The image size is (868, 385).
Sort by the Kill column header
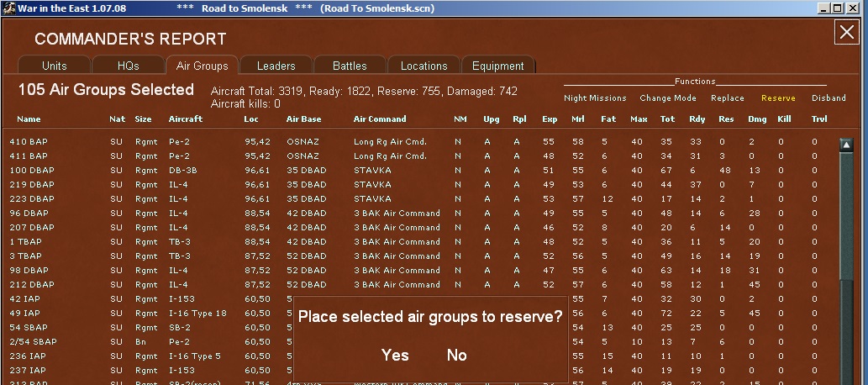click(784, 119)
